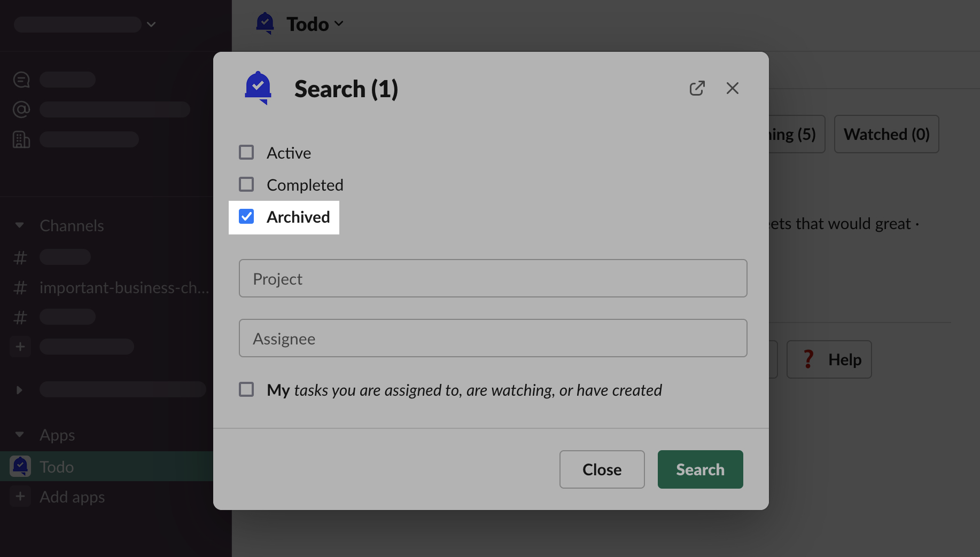The width and height of the screenshot is (980, 557).
Task: Tick the My tasks checkbox
Action: tap(246, 389)
